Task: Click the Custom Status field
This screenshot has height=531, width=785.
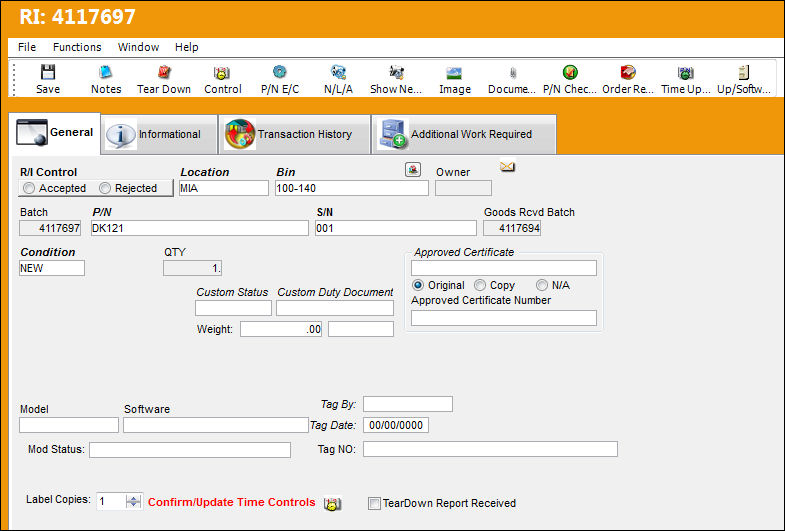Action: point(233,308)
